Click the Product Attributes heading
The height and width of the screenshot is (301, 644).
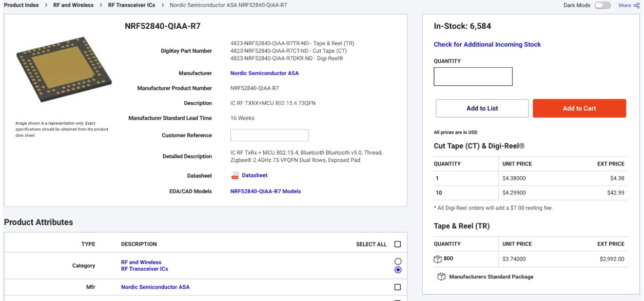point(38,222)
